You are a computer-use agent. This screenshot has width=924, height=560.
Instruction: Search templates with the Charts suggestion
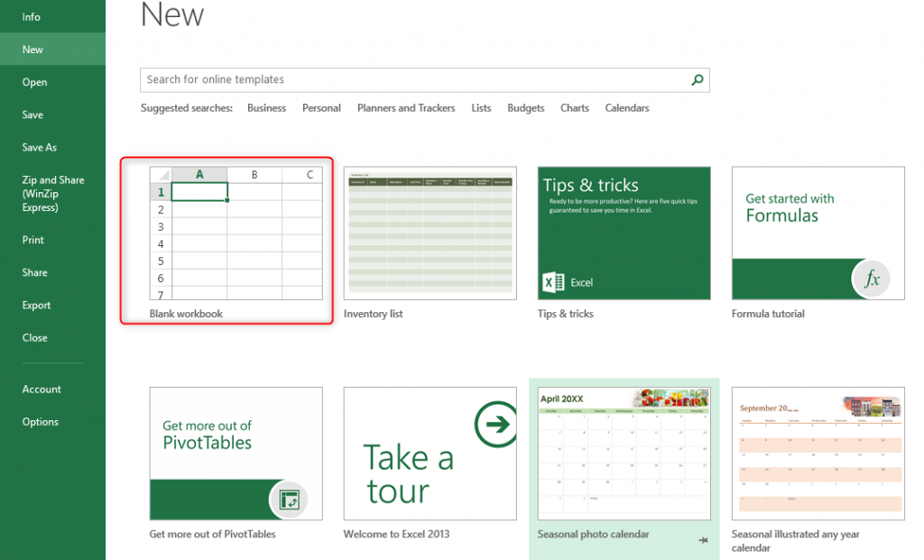pos(575,107)
